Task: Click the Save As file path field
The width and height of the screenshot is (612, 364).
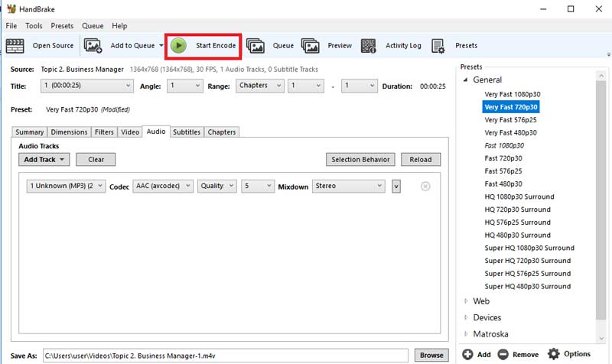Action: pos(226,356)
